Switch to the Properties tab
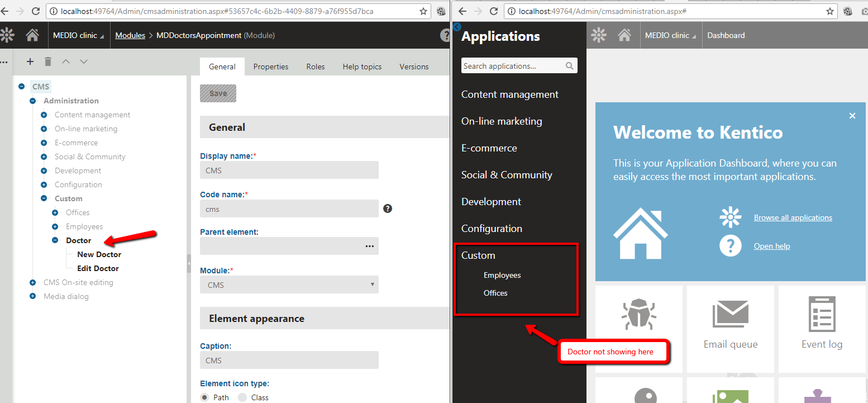This screenshot has width=868, height=403. tap(270, 67)
